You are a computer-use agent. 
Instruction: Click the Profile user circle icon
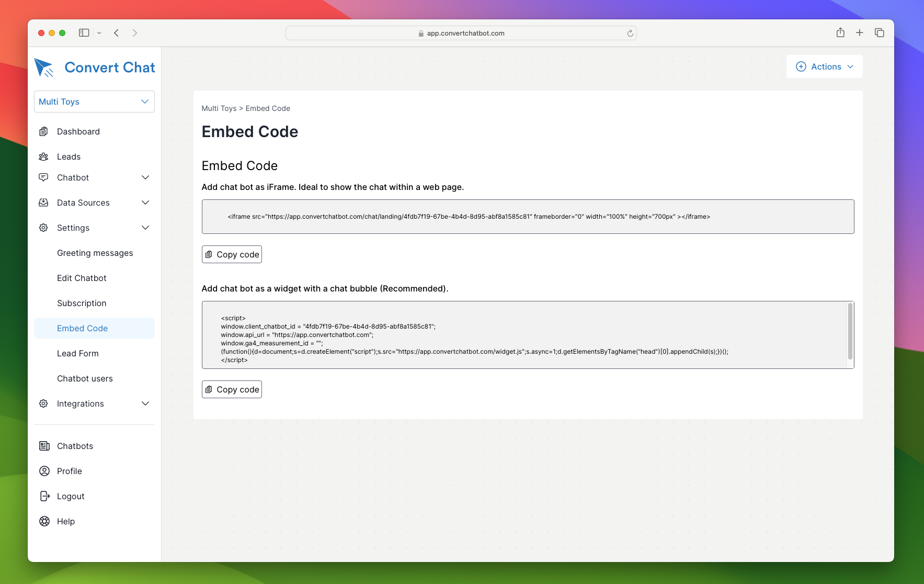(44, 471)
